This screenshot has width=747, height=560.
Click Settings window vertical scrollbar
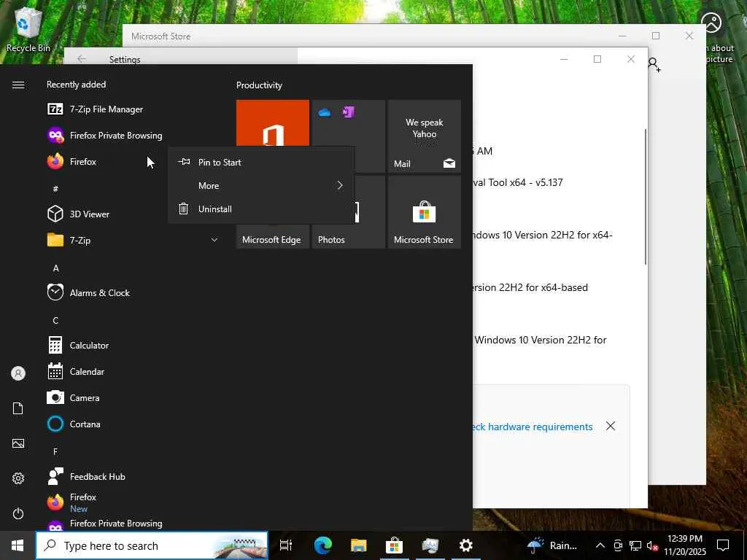646,196
